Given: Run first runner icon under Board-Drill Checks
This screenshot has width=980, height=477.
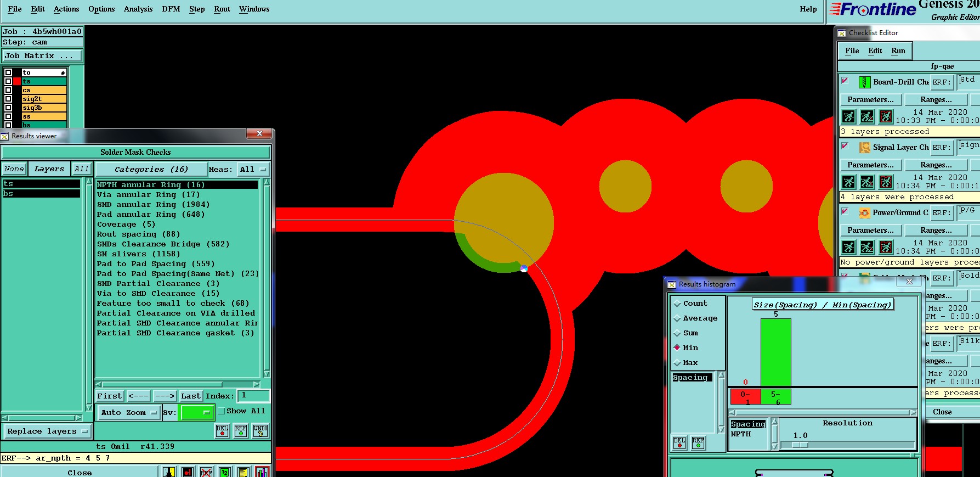Looking at the screenshot, I should click(x=849, y=116).
